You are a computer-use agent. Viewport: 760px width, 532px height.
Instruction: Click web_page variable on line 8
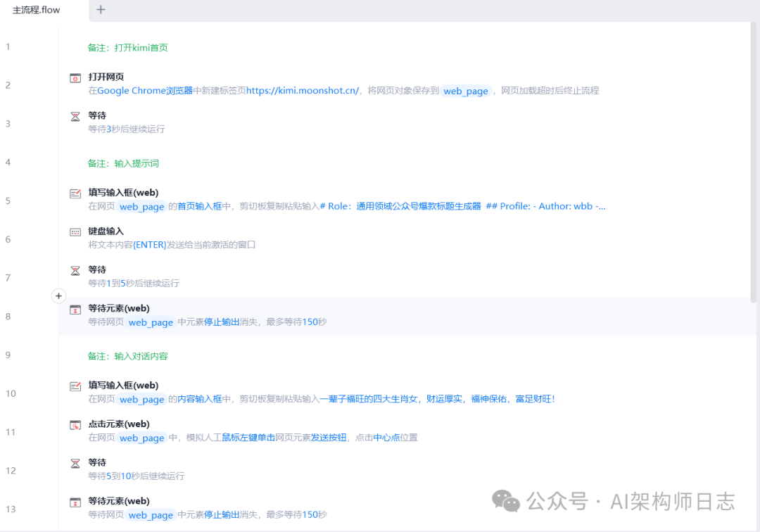(151, 322)
